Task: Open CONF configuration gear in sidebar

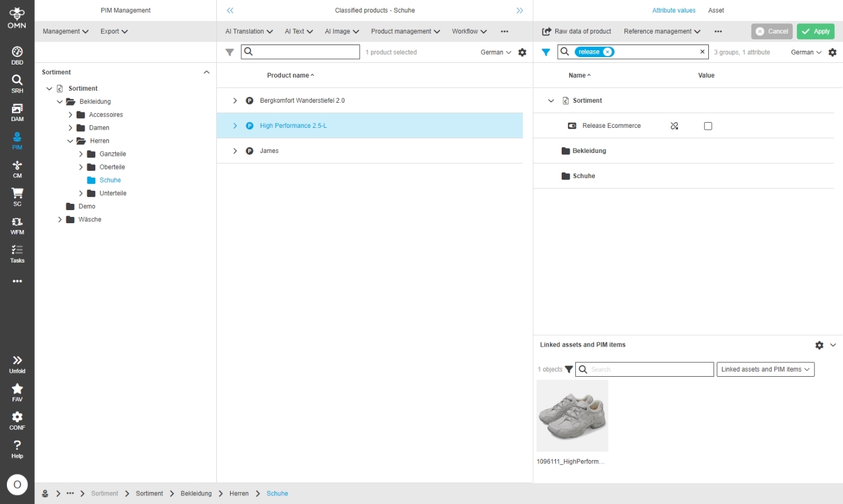Action: [x=17, y=421]
